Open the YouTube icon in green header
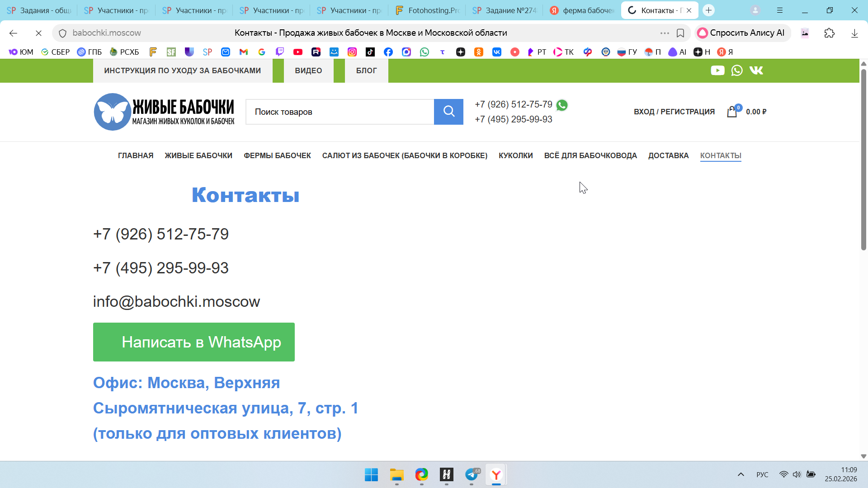 (717, 70)
